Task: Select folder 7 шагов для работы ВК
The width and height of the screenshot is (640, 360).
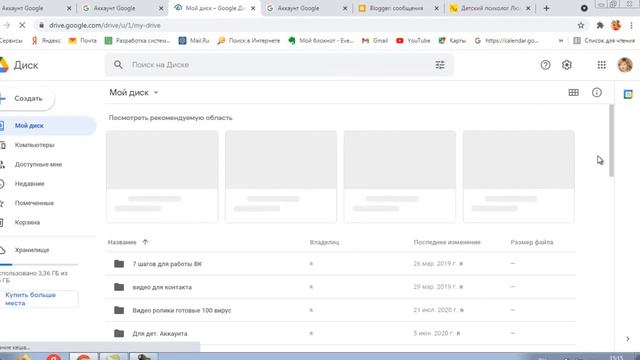Action: click(341, 264)
